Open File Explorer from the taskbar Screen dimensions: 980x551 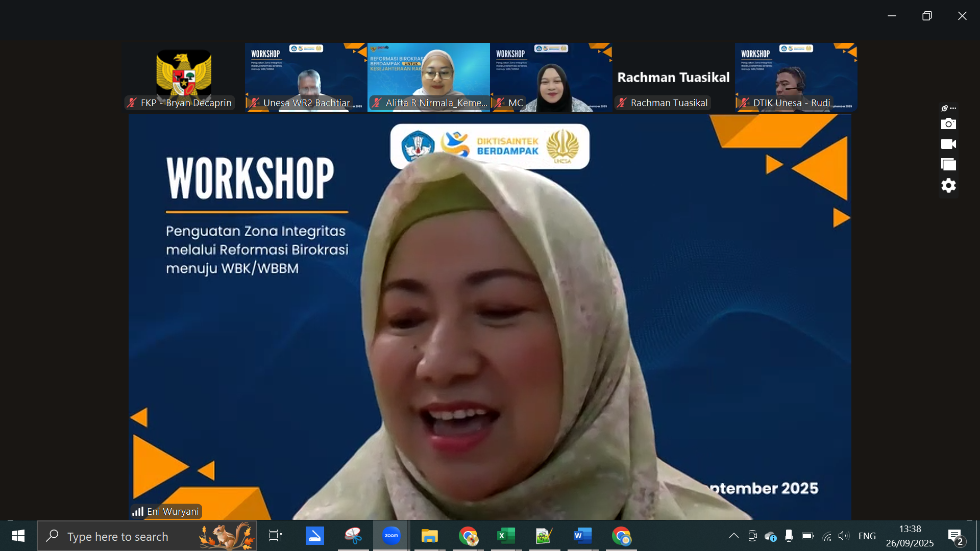(429, 536)
